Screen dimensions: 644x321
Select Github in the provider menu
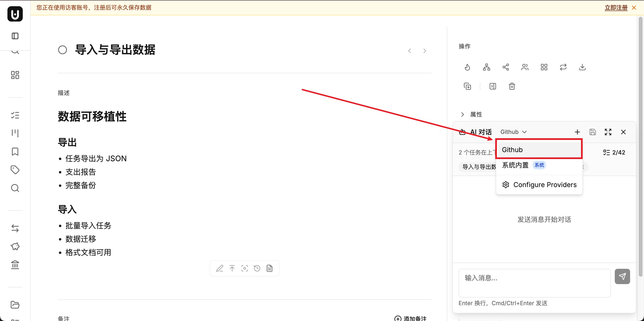[x=539, y=149]
